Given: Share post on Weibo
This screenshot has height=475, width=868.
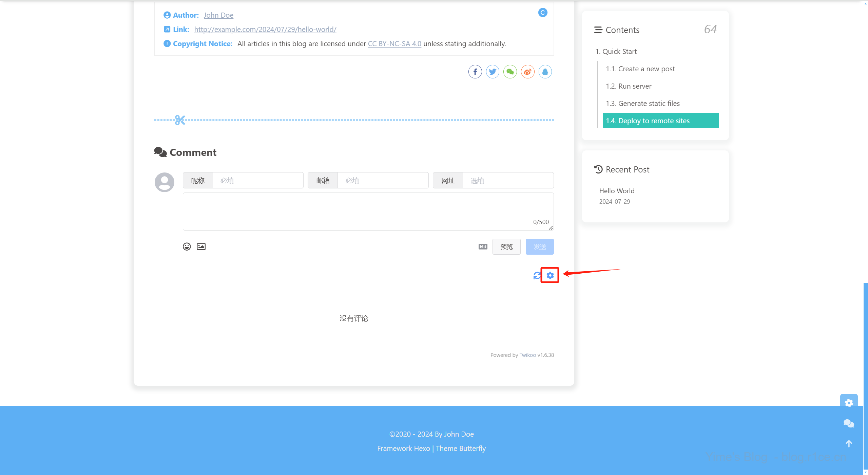Looking at the screenshot, I should 527,72.
